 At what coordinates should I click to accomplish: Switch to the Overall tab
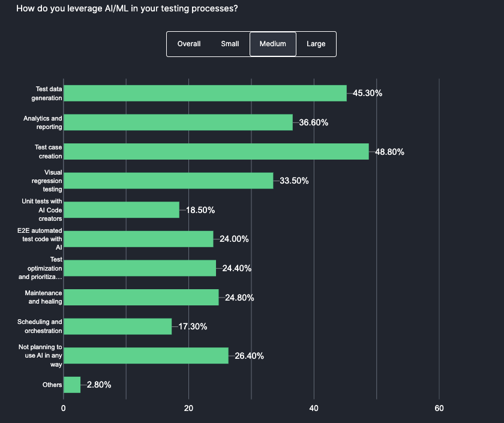pos(189,44)
